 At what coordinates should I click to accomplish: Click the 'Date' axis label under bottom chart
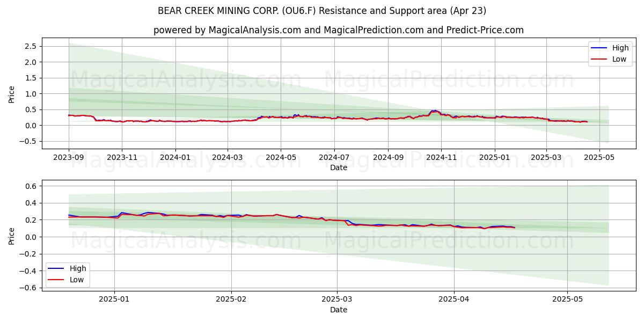pyautogui.click(x=339, y=310)
